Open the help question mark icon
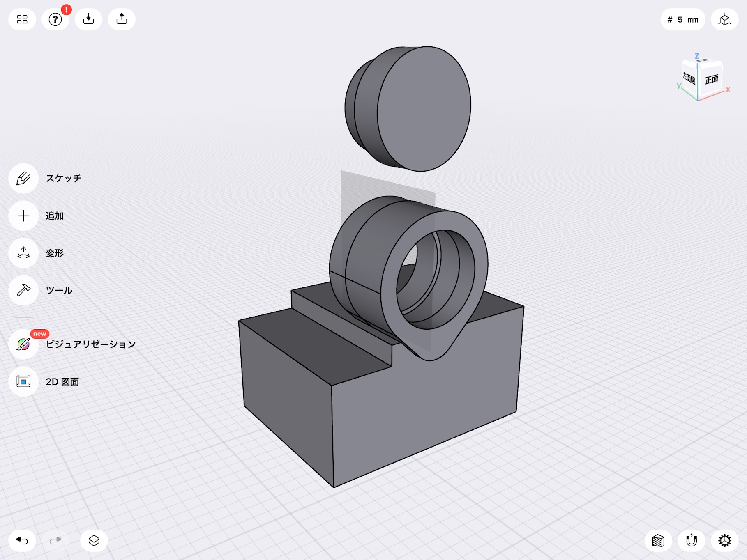747x560 pixels. 55,19
